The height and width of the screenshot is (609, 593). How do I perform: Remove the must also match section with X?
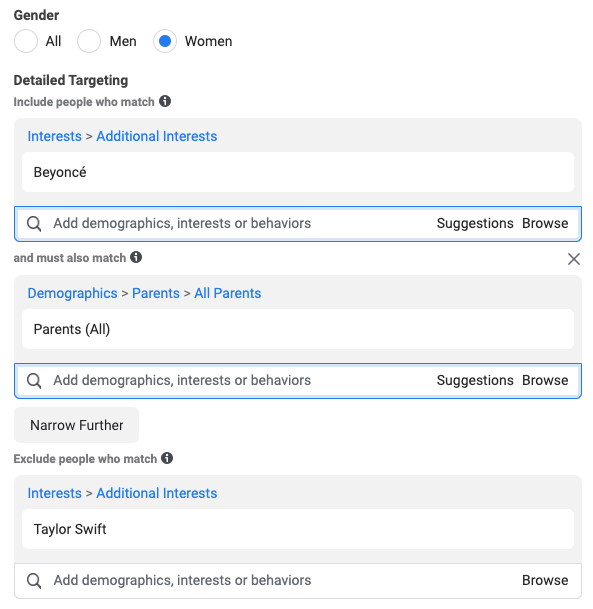point(574,259)
